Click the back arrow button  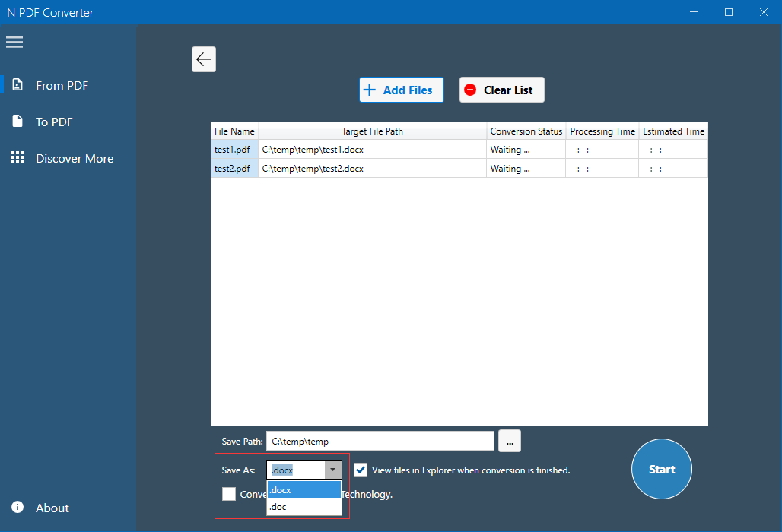(204, 59)
